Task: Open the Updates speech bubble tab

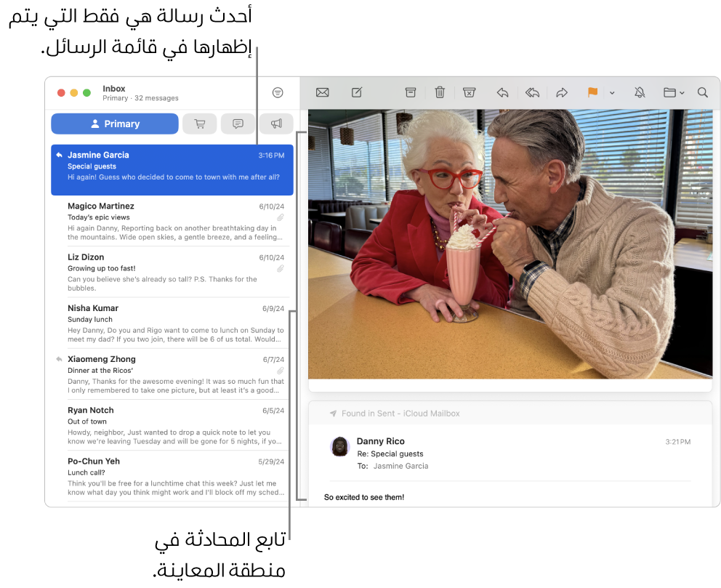Action: coord(238,124)
